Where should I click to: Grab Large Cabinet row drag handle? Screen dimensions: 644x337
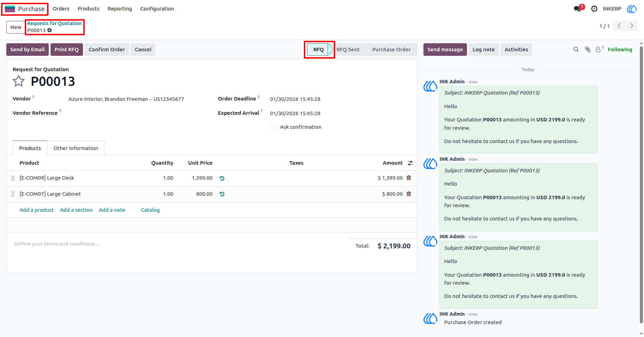13,194
